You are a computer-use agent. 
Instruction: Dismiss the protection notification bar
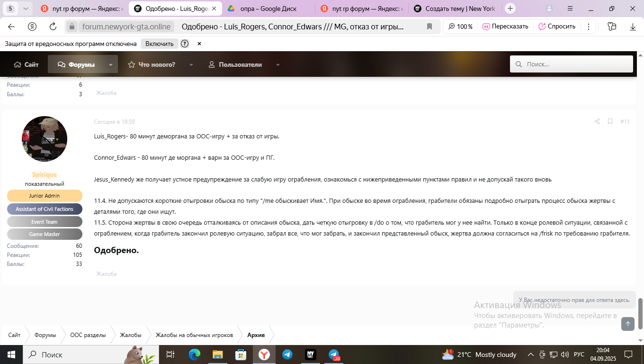(199, 44)
